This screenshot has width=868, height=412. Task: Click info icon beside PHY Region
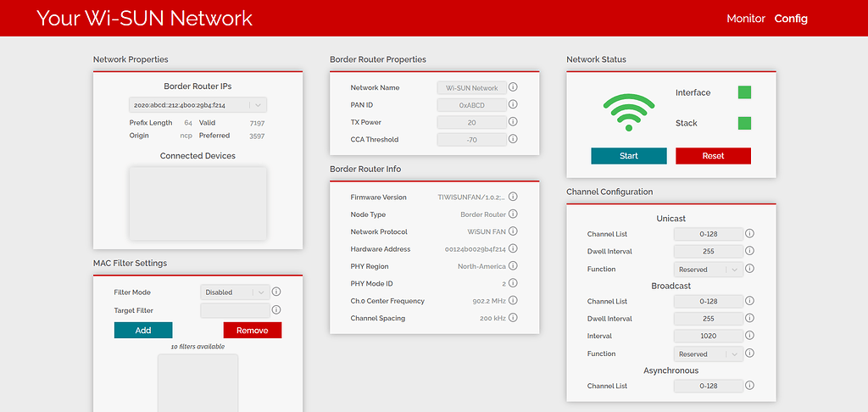point(513,266)
